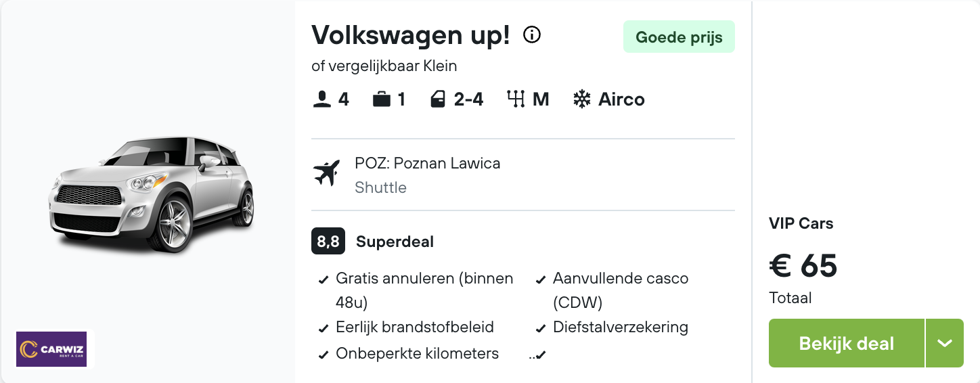
Task: Click POZ: Poznan Lawica location text
Action: (428, 163)
